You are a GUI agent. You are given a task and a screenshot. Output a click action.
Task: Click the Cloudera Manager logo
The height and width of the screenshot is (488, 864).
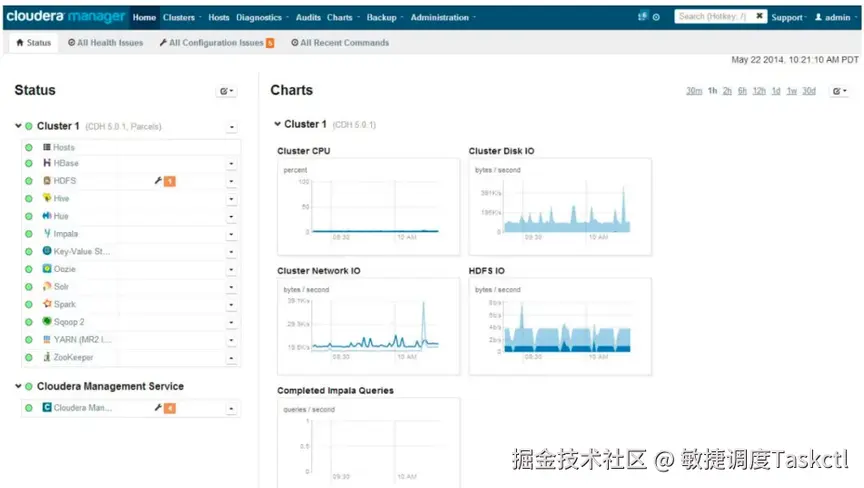(x=66, y=17)
